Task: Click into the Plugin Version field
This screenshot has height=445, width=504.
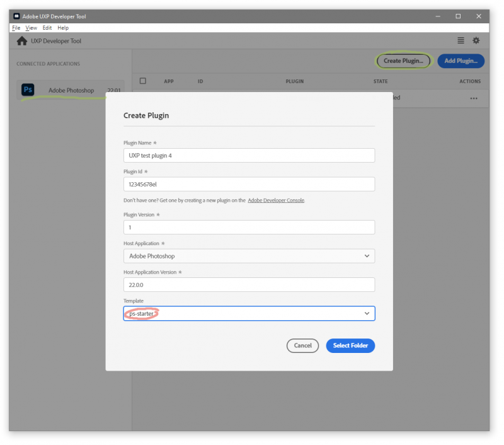Action: (x=249, y=228)
